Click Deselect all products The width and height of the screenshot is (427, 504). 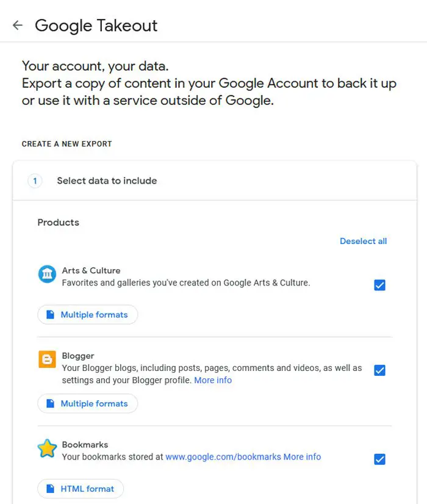pos(363,241)
